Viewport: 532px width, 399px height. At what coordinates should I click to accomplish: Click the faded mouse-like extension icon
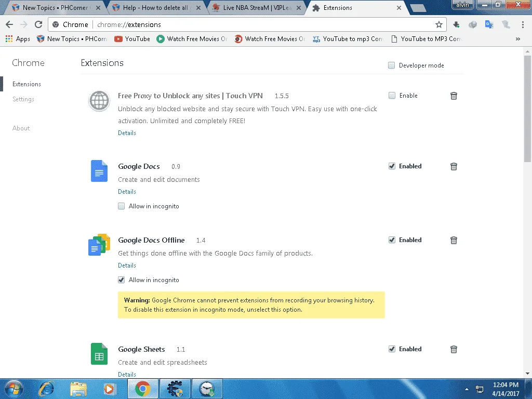506,24
